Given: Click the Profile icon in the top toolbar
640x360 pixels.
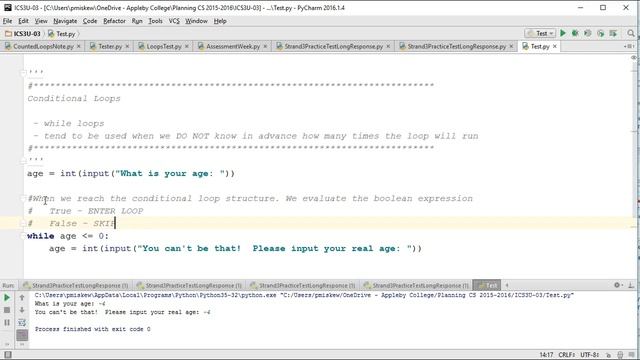Looking at the screenshot, I should pos(600,33).
